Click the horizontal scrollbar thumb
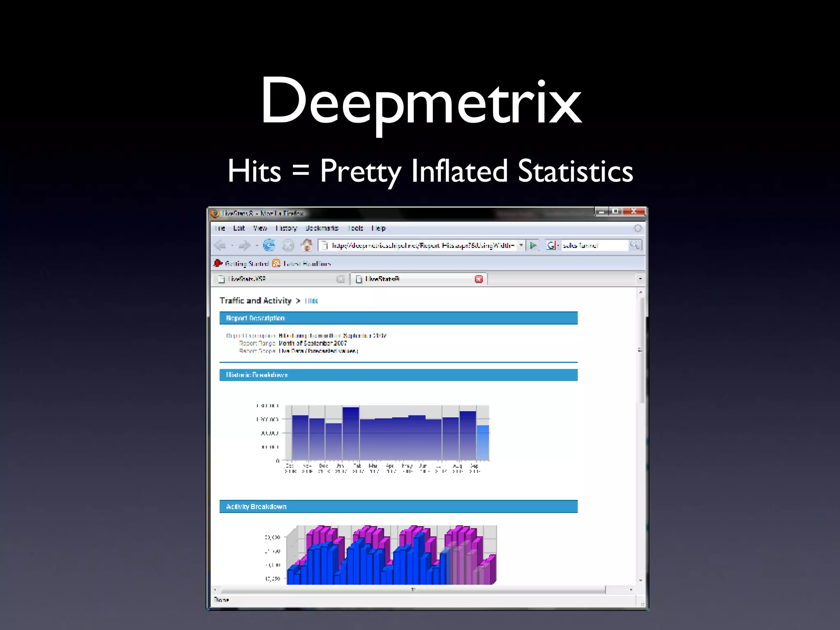840x630 pixels. coord(413,590)
